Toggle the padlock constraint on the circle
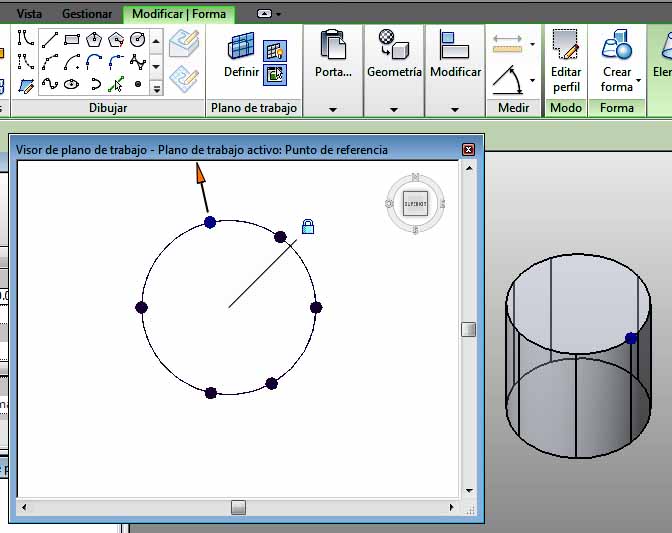The height and width of the screenshot is (533, 672). click(308, 227)
